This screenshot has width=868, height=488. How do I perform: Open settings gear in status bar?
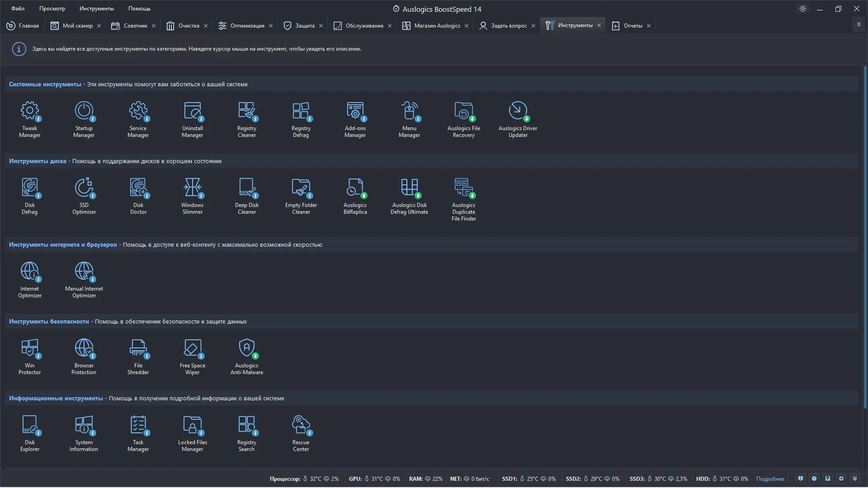click(841, 479)
